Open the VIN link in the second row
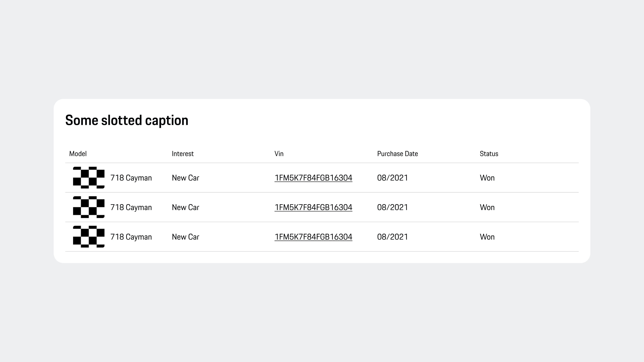The image size is (644, 362). [x=313, y=207]
